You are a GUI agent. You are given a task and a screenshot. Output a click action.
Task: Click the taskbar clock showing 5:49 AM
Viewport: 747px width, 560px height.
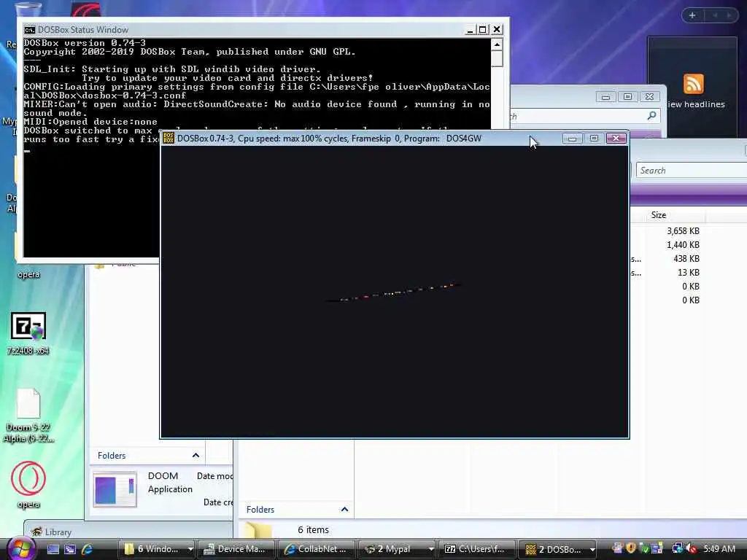click(719, 548)
